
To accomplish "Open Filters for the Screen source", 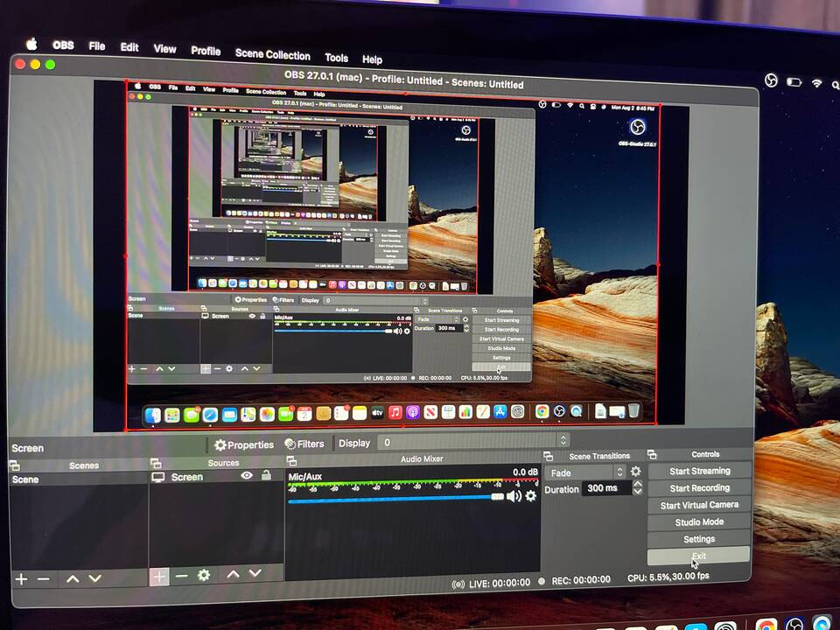I will [304, 444].
